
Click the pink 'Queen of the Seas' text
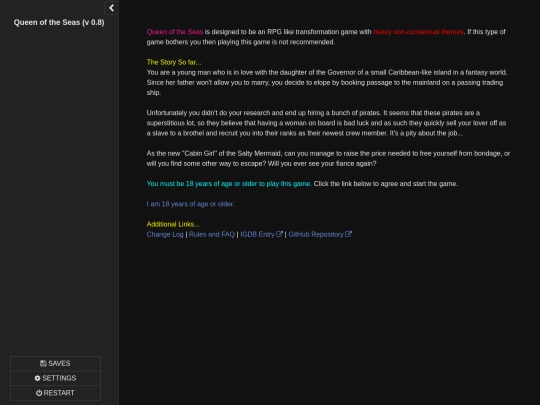pyautogui.click(x=175, y=32)
